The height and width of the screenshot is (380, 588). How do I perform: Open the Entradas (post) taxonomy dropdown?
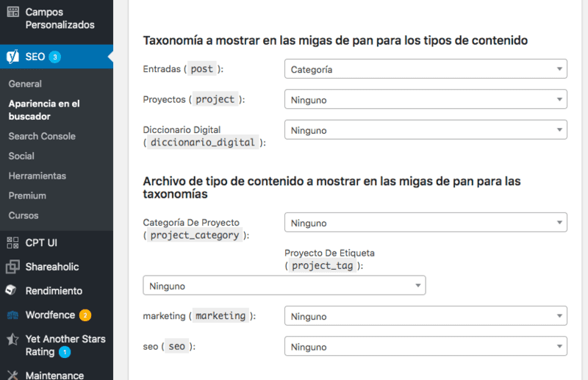(x=425, y=69)
